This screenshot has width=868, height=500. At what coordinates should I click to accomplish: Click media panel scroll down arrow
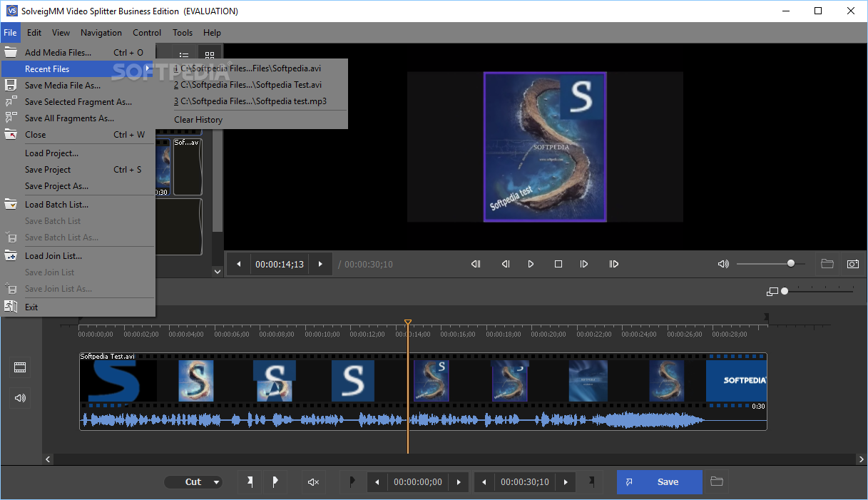tap(218, 271)
